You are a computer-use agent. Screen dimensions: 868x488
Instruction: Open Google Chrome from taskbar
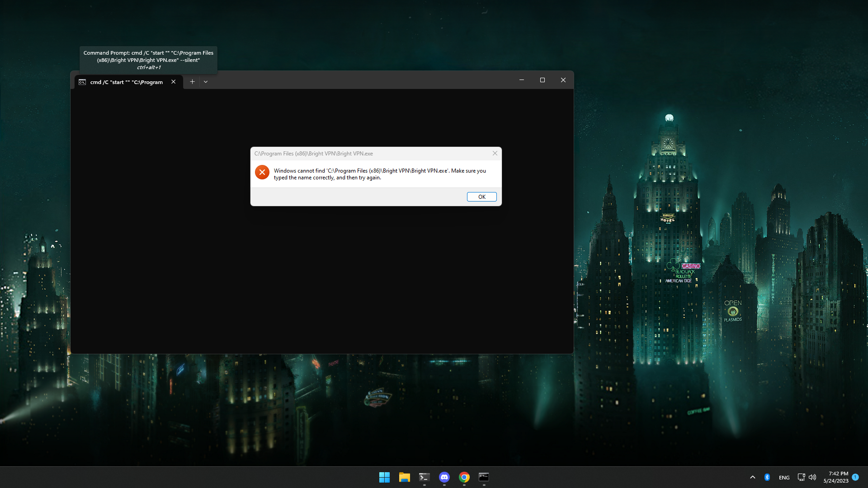point(464,477)
